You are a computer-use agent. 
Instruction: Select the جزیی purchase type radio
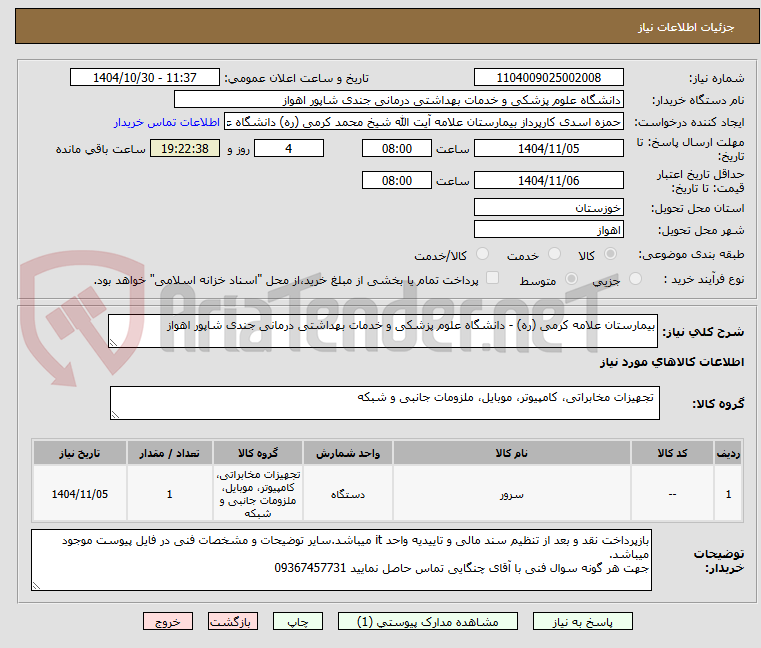click(x=635, y=279)
